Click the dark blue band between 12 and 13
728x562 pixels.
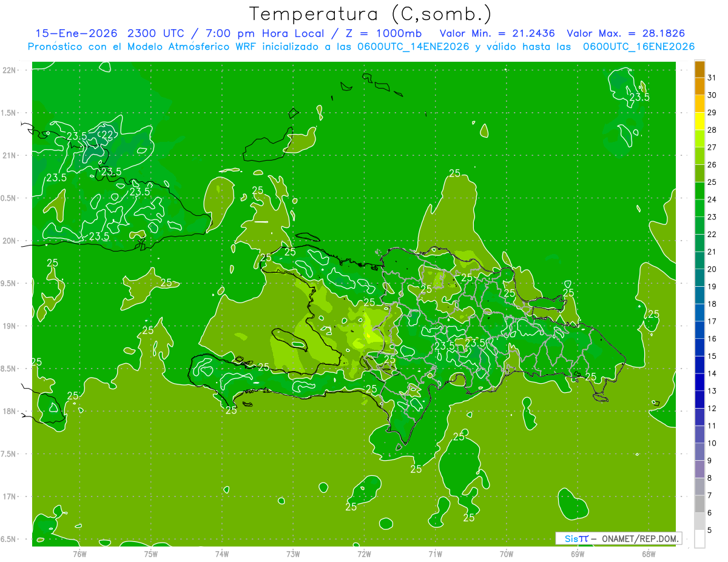(699, 400)
